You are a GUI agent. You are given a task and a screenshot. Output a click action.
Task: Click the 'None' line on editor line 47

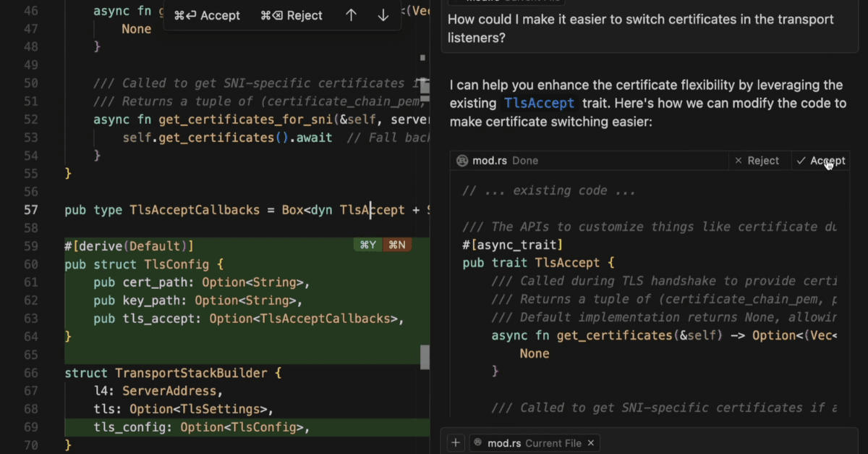pyautogui.click(x=137, y=29)
